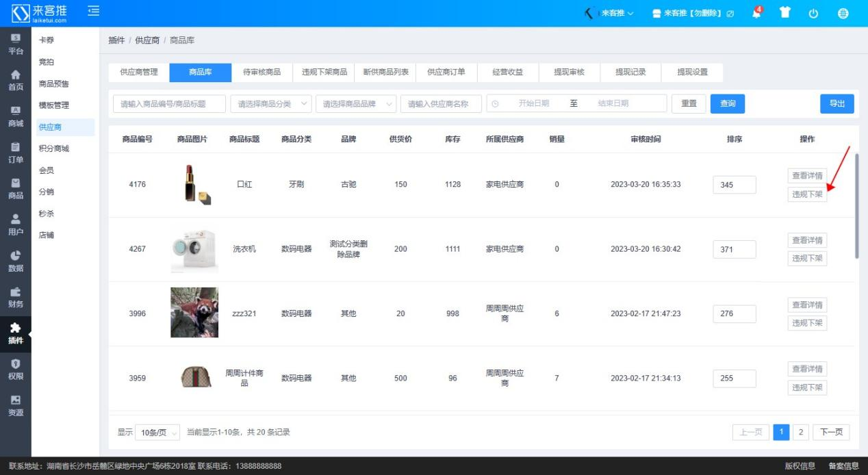Click 查看详情 for product 4176
The width and height of the screenshot is (868, 475).
(807, 176)
